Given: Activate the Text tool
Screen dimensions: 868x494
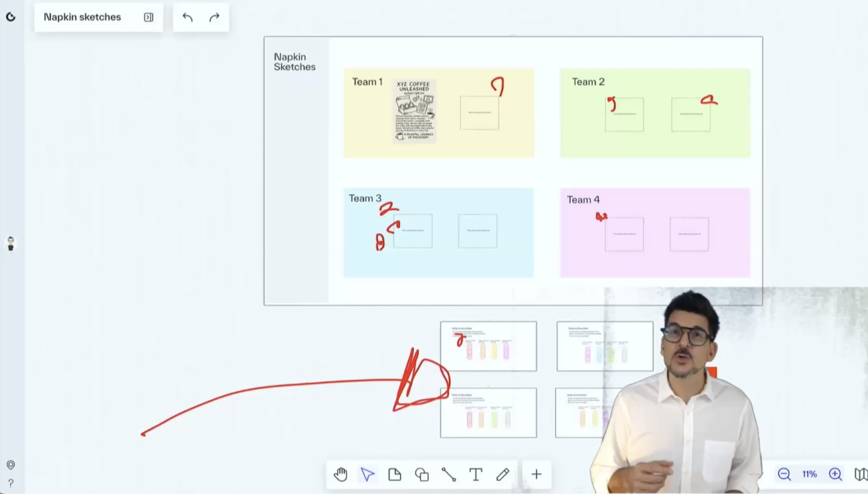Looking at the screenshot, I should (476, 474).
